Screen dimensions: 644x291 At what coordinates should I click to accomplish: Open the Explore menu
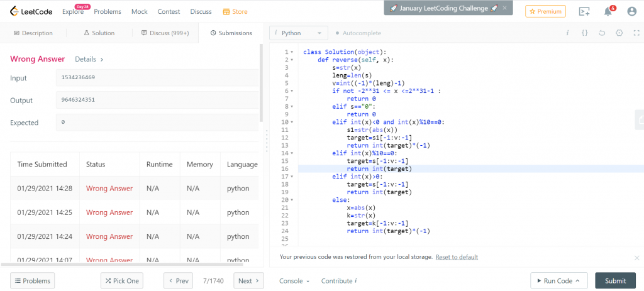tap(73, 11)
